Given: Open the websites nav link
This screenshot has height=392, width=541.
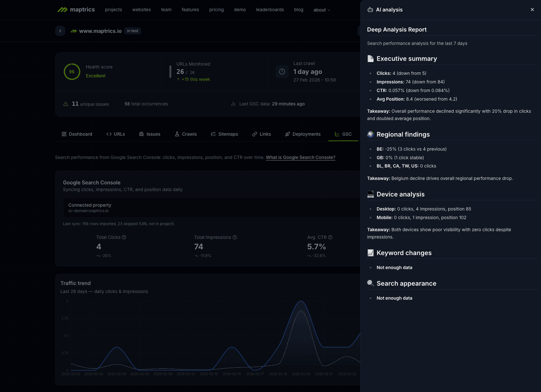Looking at the screenshot, I should coord(142,10).
